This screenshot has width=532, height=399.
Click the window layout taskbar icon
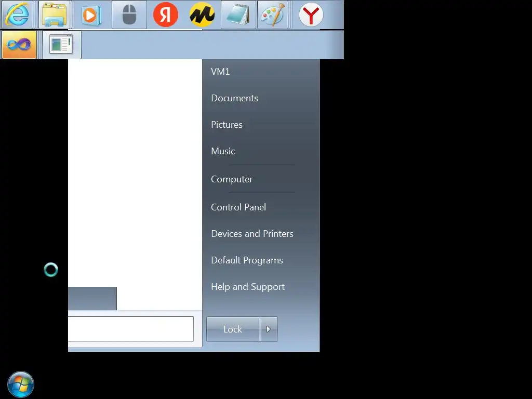click(x=61, y=45)
